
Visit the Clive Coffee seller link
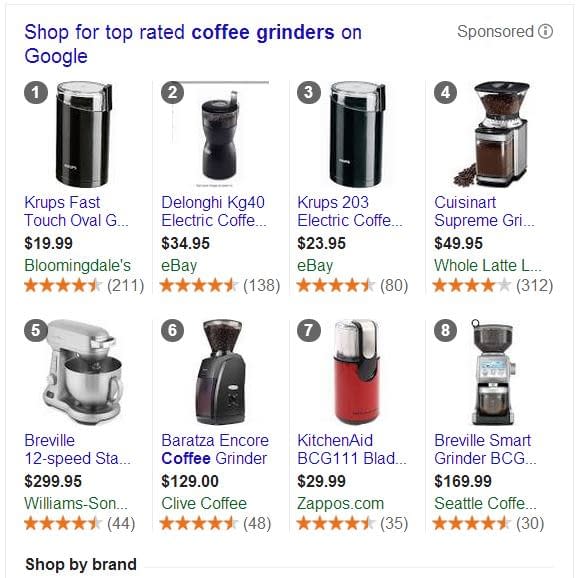204,503
